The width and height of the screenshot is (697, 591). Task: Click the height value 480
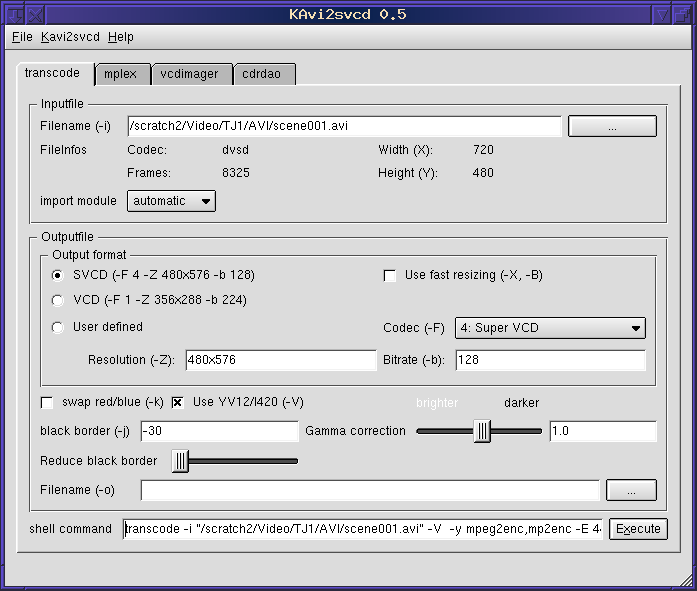483,173
